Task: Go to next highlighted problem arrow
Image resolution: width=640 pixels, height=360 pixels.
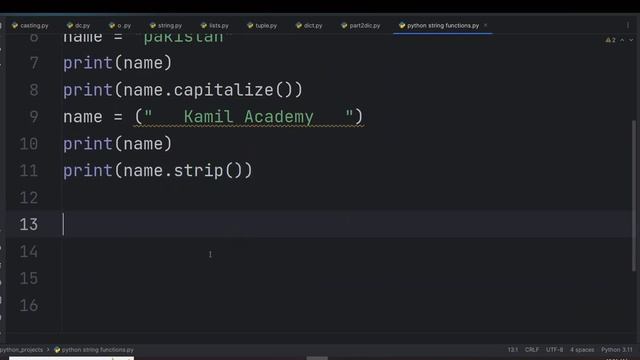Action: tap(631, 40)
